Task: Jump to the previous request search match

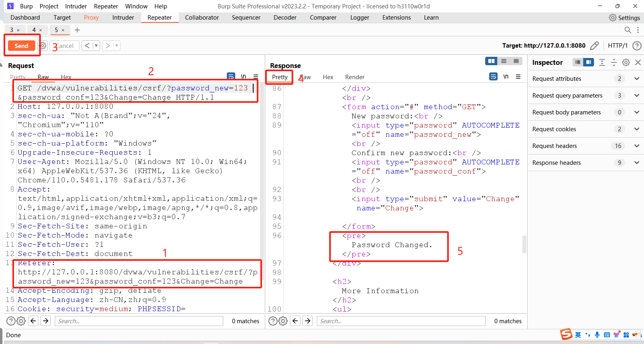Action: [34, 321]
